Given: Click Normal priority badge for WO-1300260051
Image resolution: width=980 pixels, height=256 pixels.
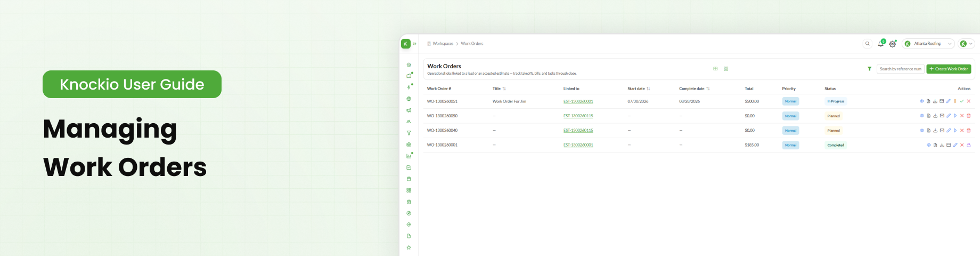Looking at the screenshot, I should pos(790,101).
